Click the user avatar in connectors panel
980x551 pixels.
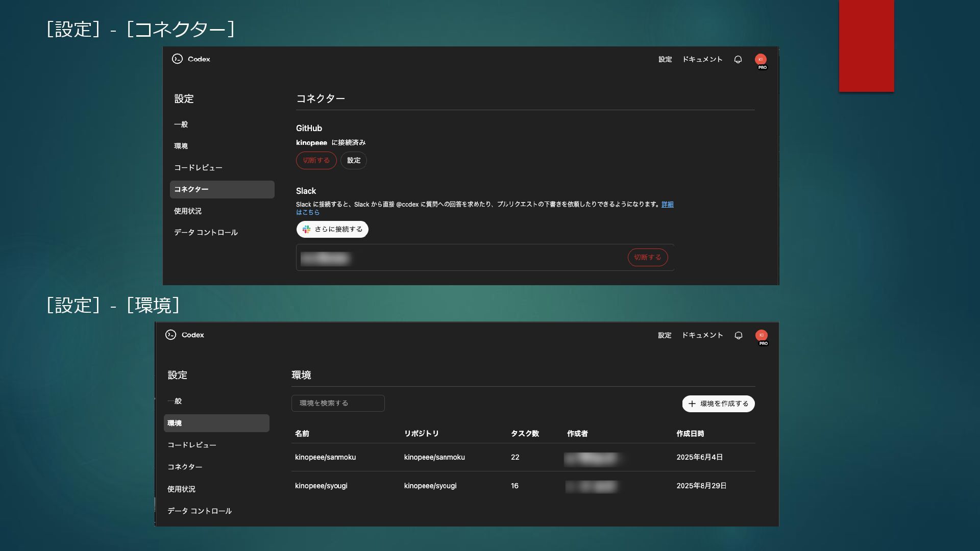pyautogui.click(x=761, y=60)
